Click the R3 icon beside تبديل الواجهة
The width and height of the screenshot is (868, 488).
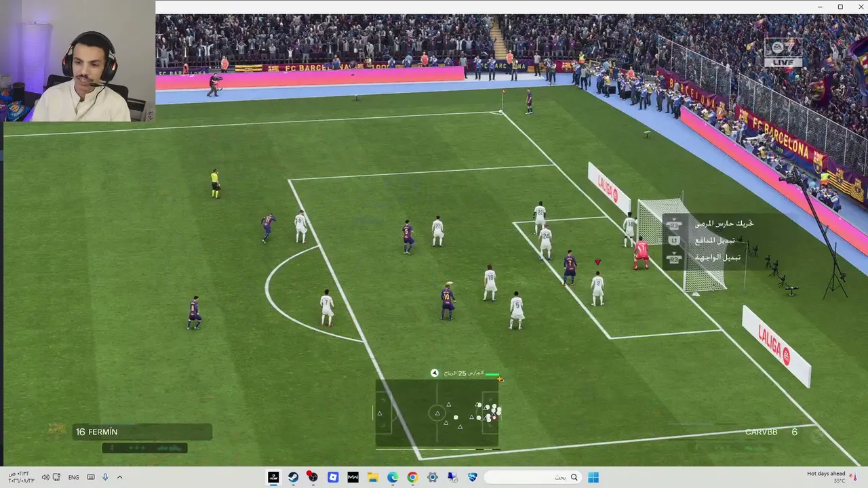tap(673, 258)
